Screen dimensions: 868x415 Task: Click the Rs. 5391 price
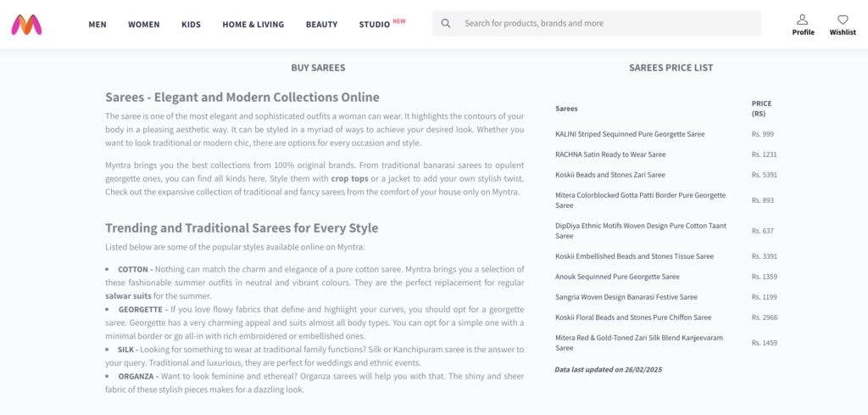(x=765, y=175)
